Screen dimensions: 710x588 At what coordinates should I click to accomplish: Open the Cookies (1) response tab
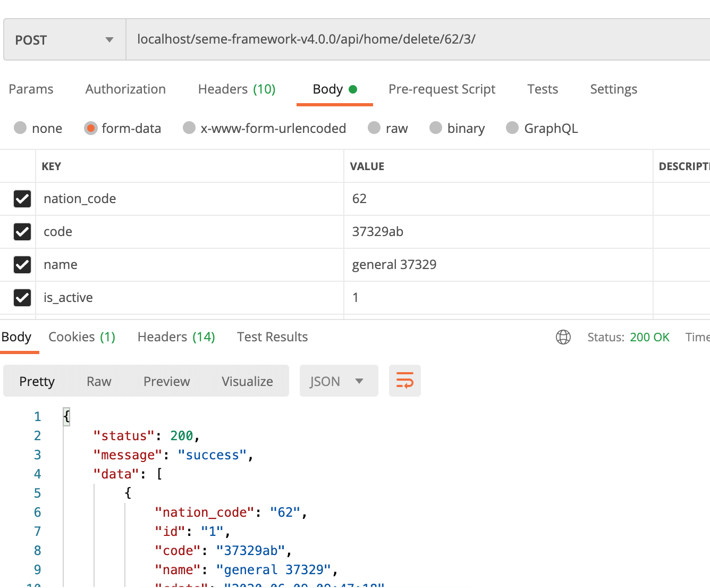click(x=82, y=337)
